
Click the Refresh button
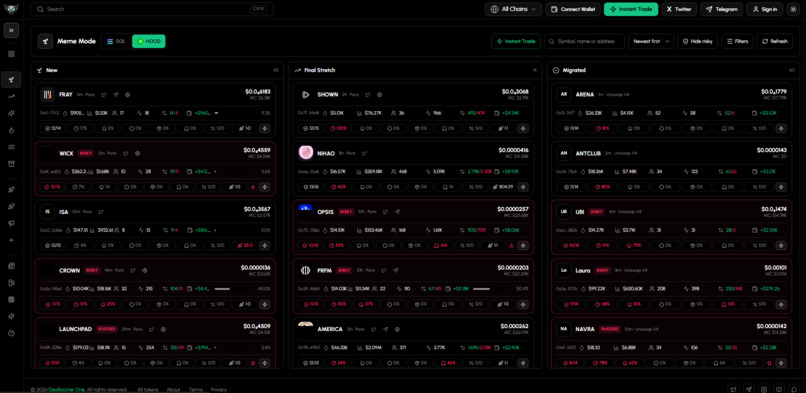(x=775, y=41)
